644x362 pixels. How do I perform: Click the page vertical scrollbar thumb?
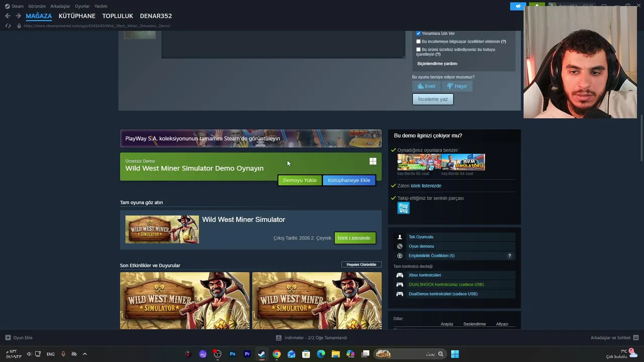pos(641,138)
